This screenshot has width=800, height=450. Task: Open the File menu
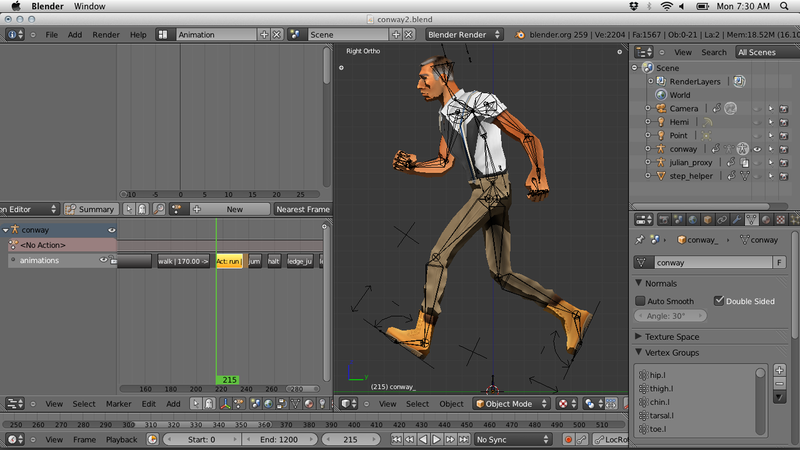coord(52,35)
